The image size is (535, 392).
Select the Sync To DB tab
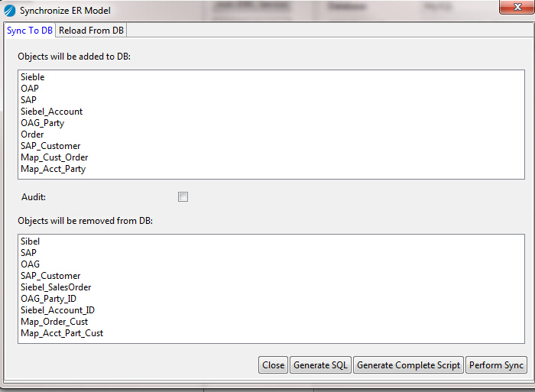click(30, 31)
